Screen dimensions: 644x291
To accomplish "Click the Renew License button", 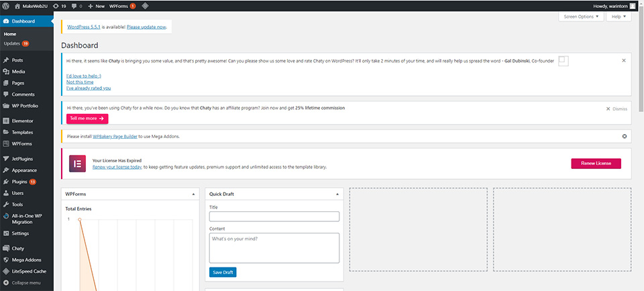I will [596, 164].
